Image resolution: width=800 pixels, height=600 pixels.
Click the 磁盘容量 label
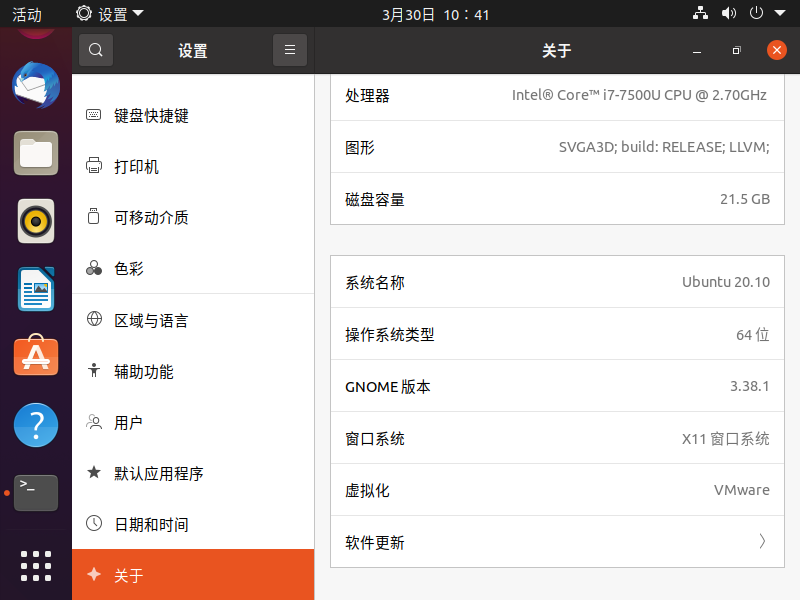[374, 199]
